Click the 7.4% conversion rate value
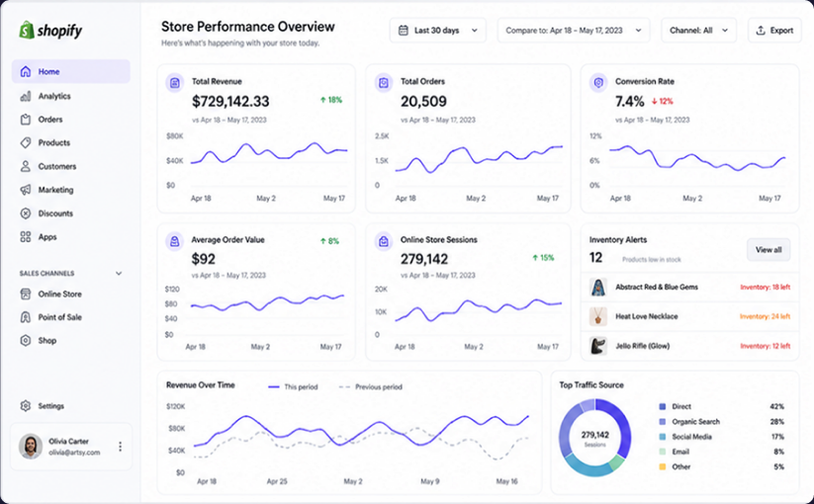Image resolution: width=814 pixels, height=504 pixels. 630,101
